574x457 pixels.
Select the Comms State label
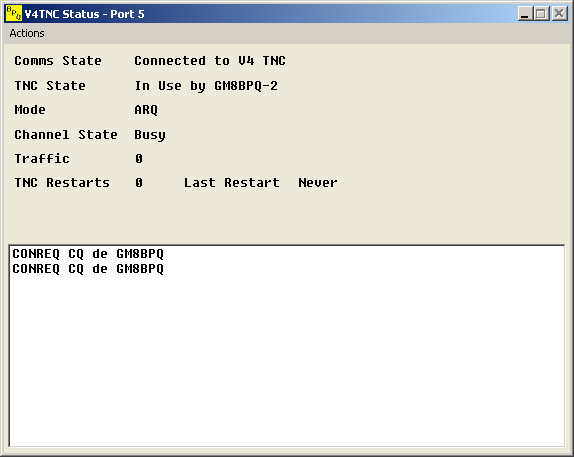pyautogui.click(x=58, y=60)
